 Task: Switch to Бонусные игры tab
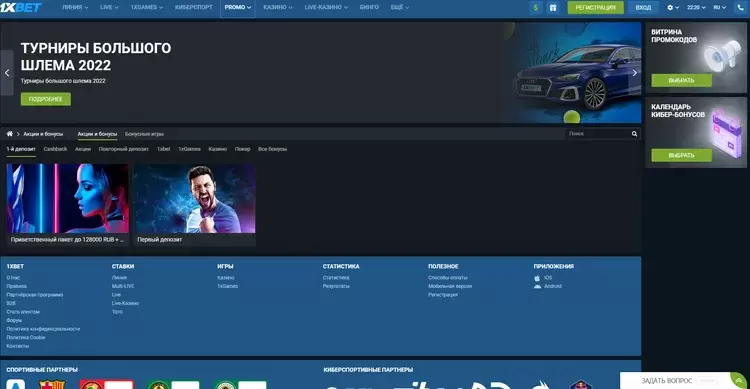click(x=144, y=134)
